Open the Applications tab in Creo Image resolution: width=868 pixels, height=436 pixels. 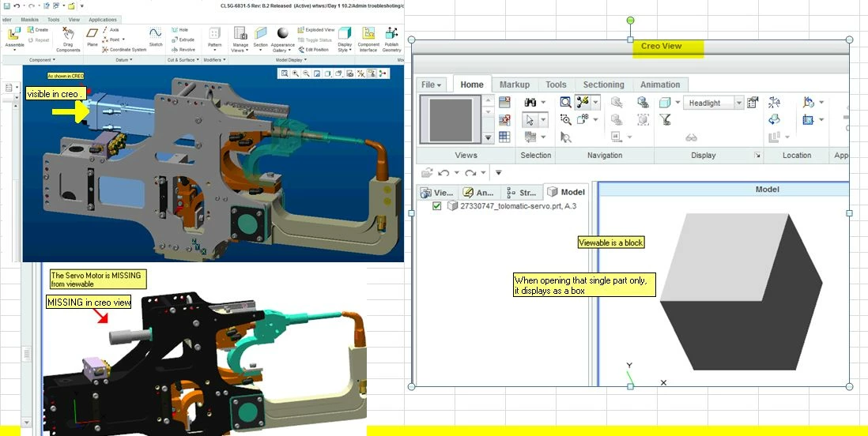(103, 20)
